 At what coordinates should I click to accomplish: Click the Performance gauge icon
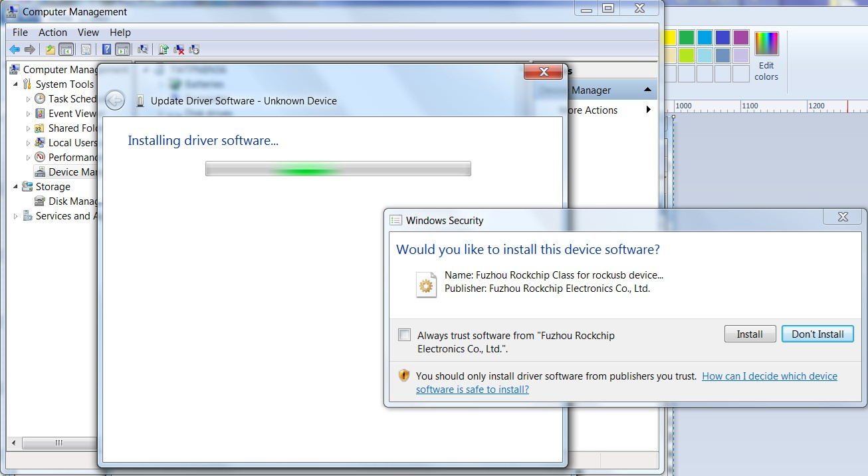click(40, 157)
